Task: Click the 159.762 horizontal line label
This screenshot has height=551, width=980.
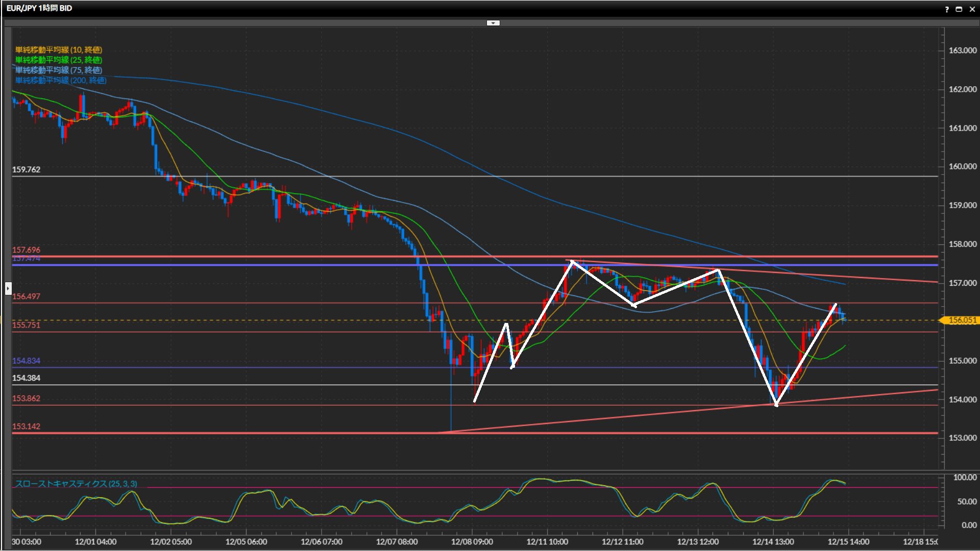Action: 26,169
